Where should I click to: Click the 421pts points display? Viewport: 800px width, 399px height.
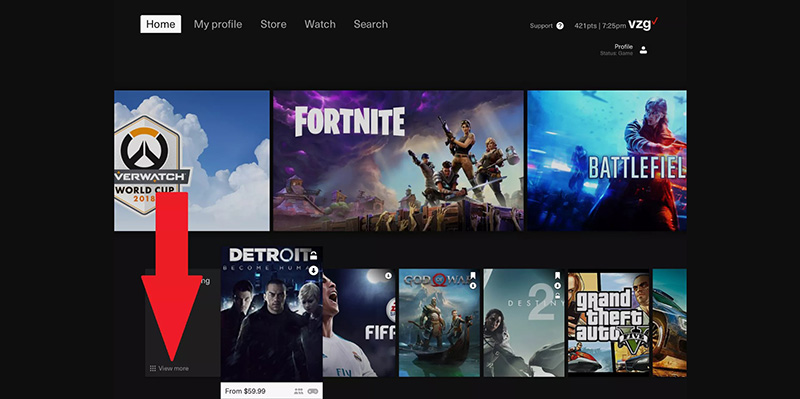coord(586,26)
